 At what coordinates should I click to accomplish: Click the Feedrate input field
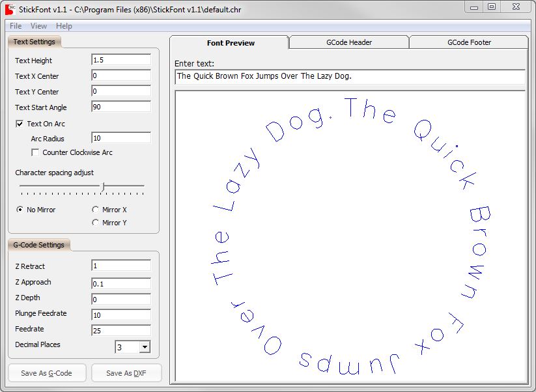coord(121,331)
